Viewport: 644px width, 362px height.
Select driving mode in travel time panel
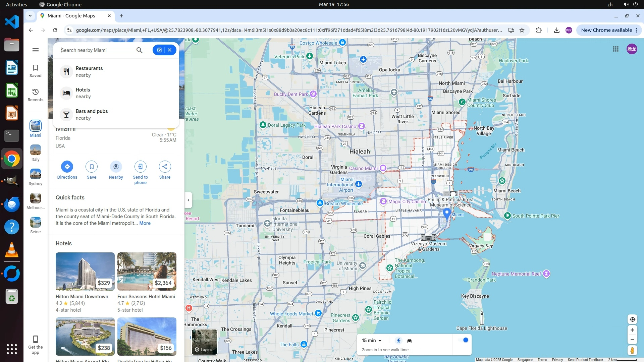click(410, 341)
